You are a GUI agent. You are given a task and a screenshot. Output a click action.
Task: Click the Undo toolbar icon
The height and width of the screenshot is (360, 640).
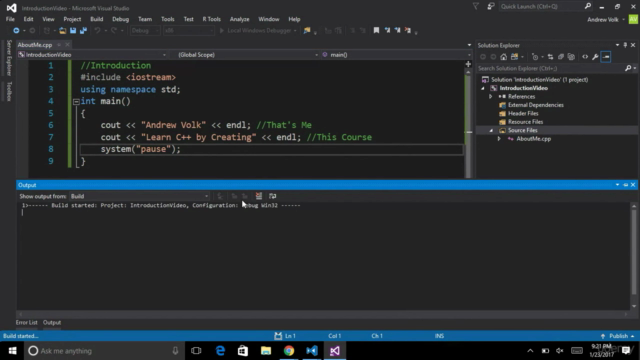pos(97,31)
